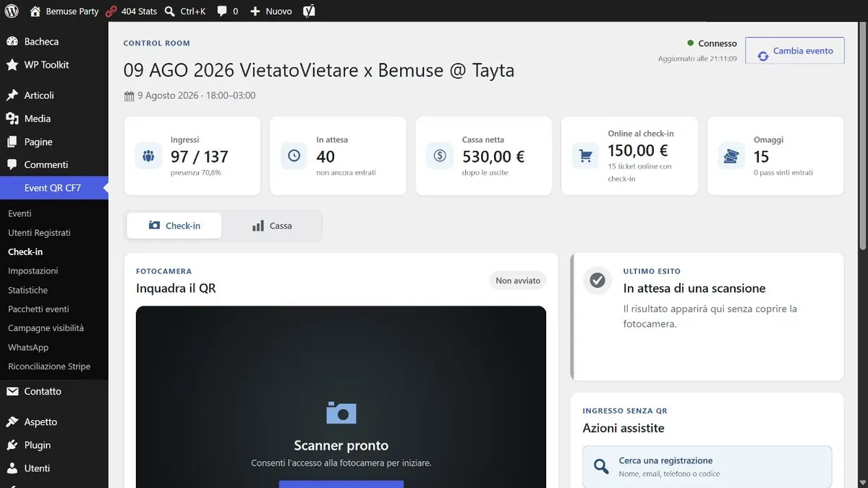Click the Online al check-in 150,00 € value

point(638,150)
